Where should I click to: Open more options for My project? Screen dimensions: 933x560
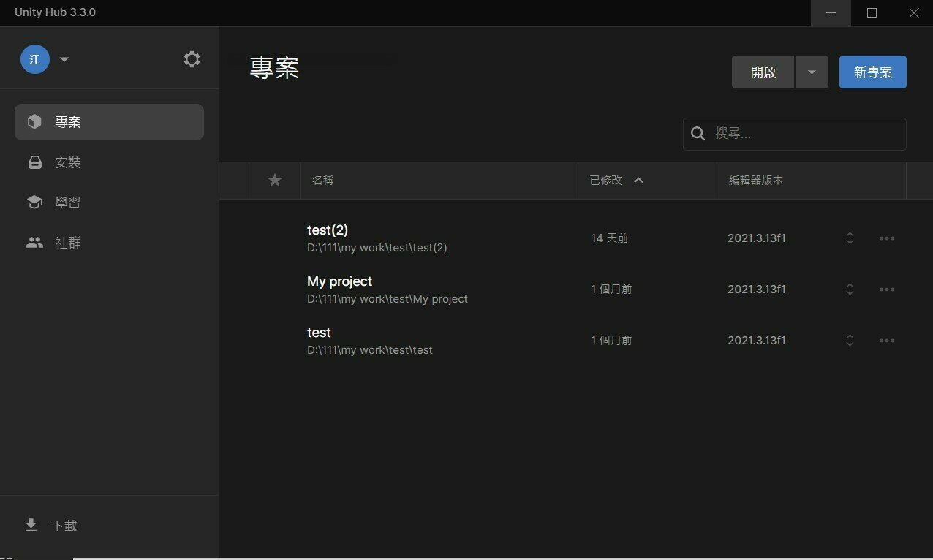[x=887, y=290]
